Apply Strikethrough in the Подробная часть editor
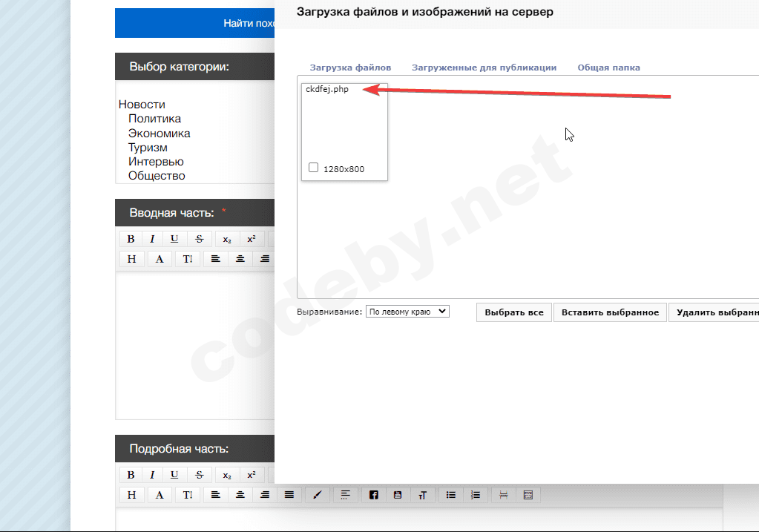Screen dimensions: 759x532 coord(199,475)
